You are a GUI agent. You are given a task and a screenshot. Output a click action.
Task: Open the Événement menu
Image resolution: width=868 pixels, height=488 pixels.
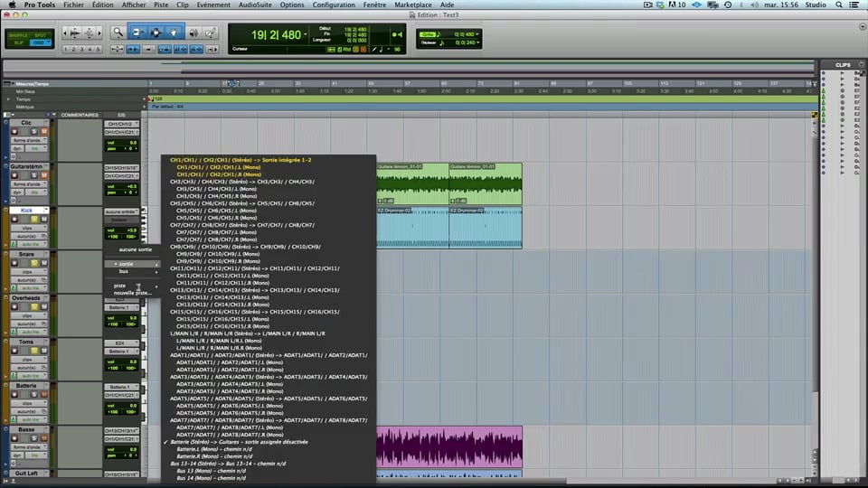(213, 5)
